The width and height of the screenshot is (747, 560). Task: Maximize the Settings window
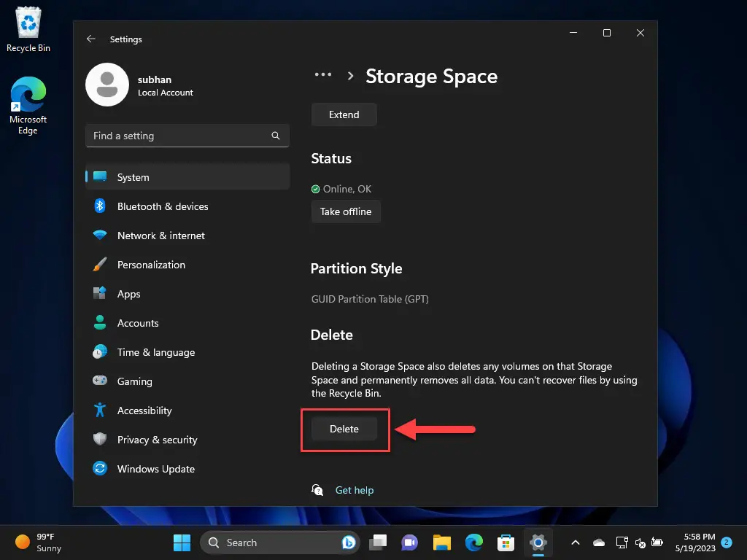[607, 33]
